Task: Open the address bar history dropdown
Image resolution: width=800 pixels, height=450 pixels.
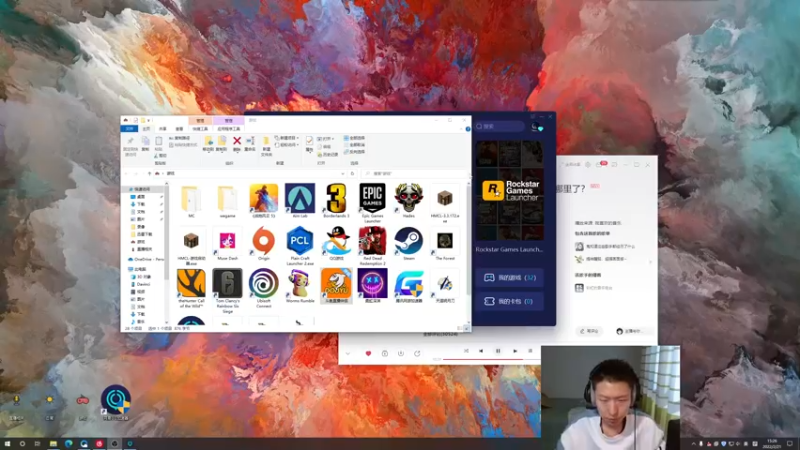Action: (x=342, y=173)
